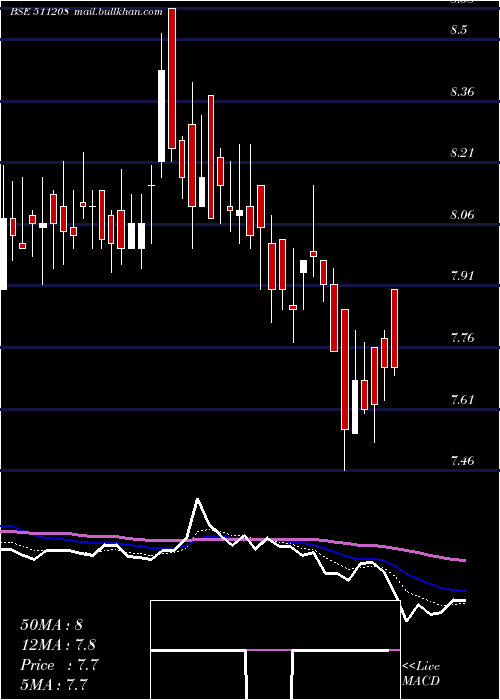The image size is (500, 700).
Task: Click the last red candlestick on the right
Action: [x=395, y=329]
